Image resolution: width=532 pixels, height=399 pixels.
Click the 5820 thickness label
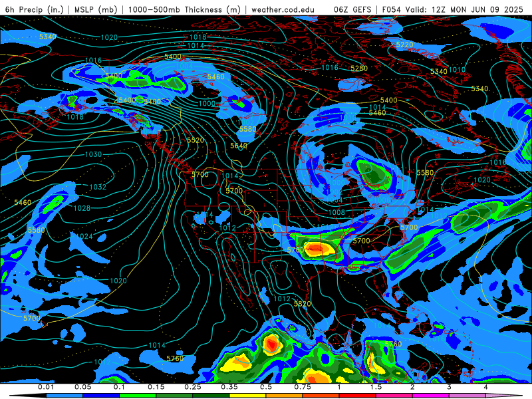click(x=303, y=304)
